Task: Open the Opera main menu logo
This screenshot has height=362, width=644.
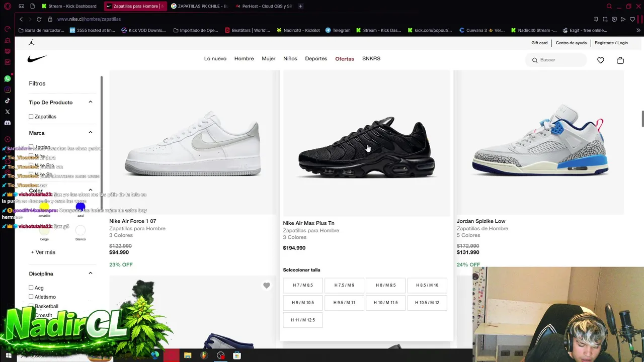Action: (x=7, y=6)
